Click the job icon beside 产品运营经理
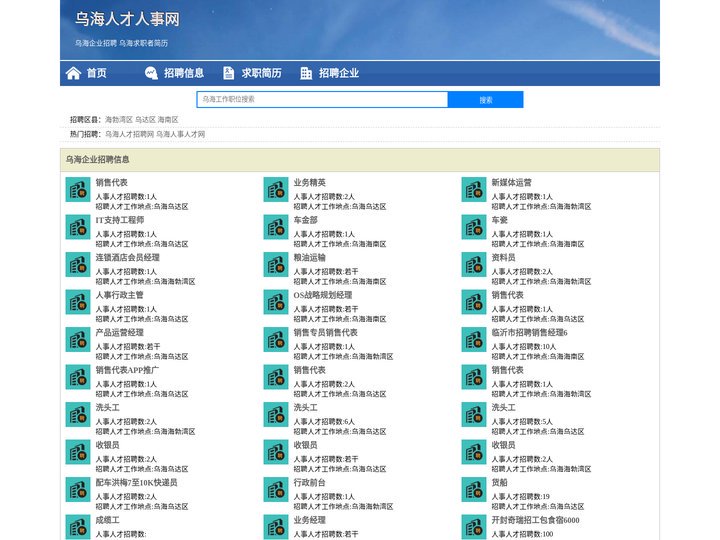The height and width of the screenshot is (540, 720). click(78, 340)
